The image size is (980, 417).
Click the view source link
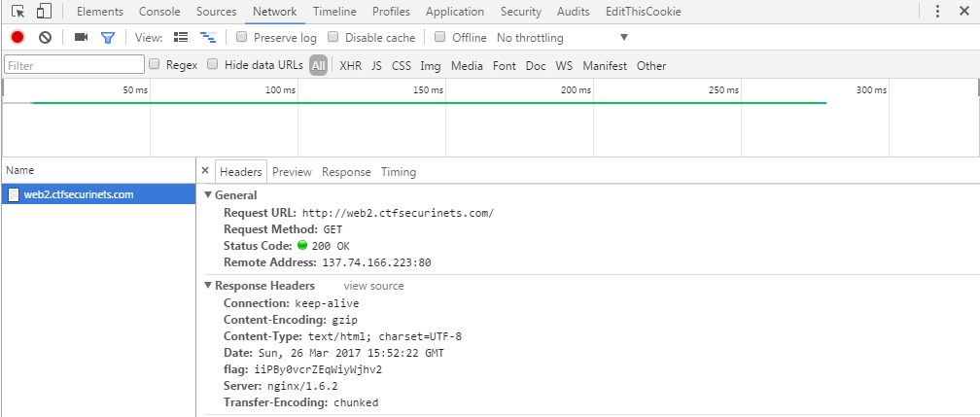pyautogui.click(x=373, y=286)
